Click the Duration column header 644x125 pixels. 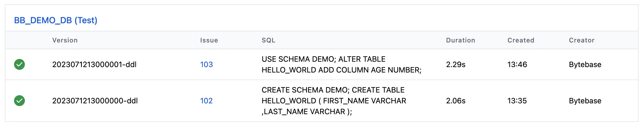(x=460, y=40)
